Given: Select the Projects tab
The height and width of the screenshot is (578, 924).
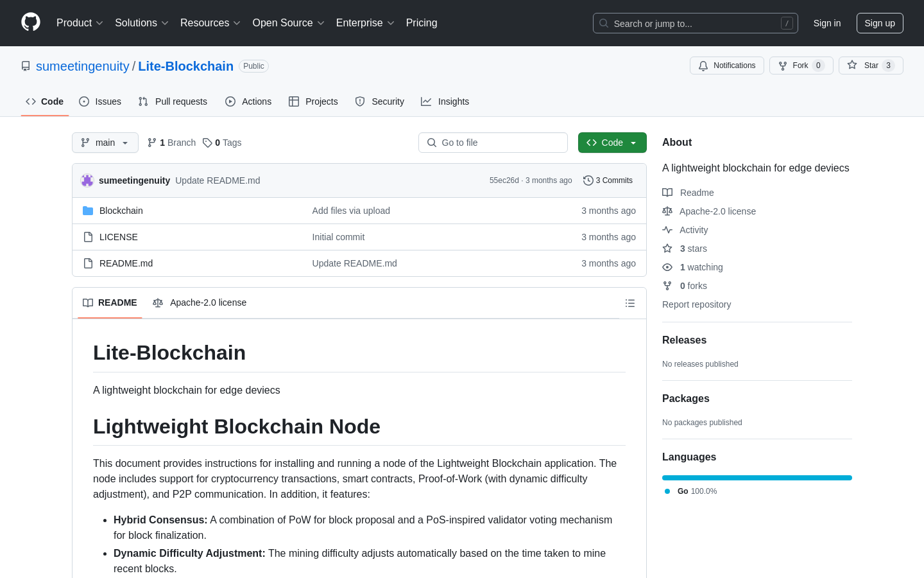Looking at the screenshot, I should point(313,101).
